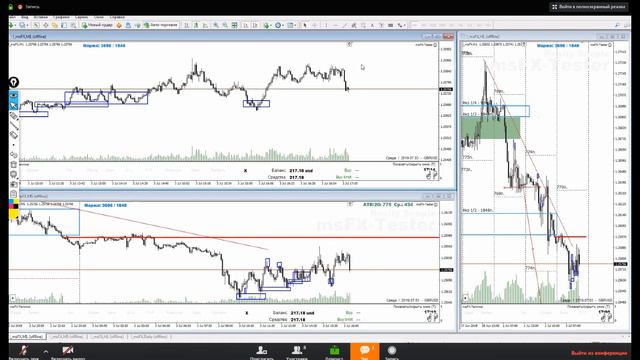Open the Zoom invite button
Screen dimensions: 640x360
coord(262,352)
